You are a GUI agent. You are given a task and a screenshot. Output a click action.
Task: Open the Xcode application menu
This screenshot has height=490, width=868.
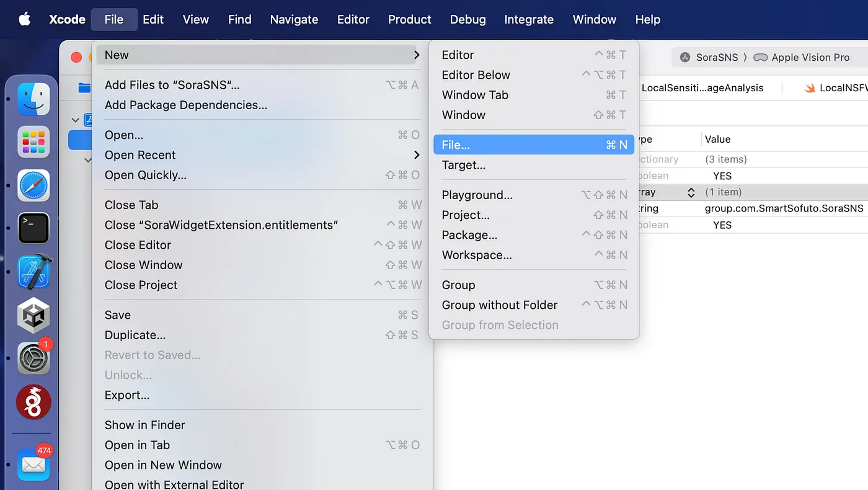click(x=67, y=19)
